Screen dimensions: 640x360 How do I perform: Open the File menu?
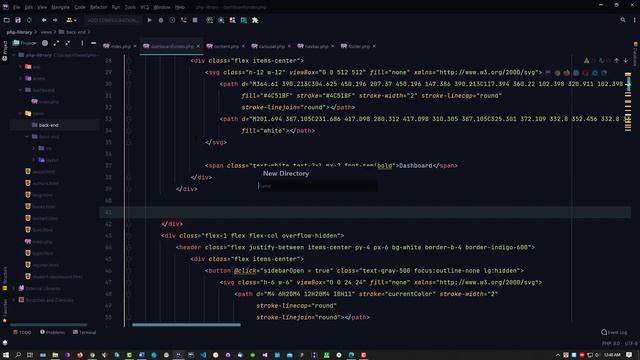click(16, 7)
